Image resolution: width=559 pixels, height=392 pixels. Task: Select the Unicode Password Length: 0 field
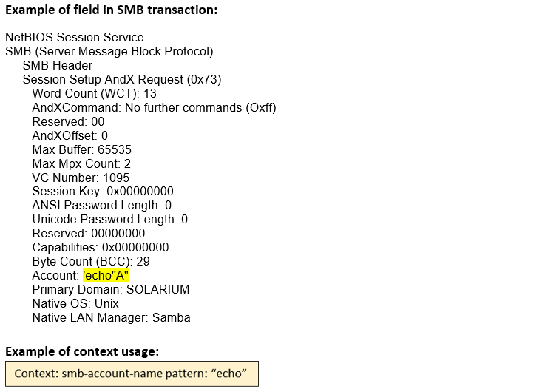pyautogui.click(x=109, y=219)
